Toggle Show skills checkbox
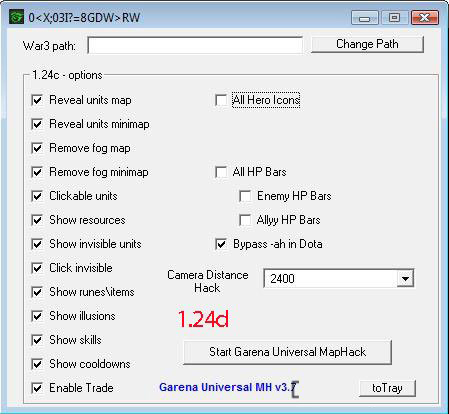 click(37, 340)
